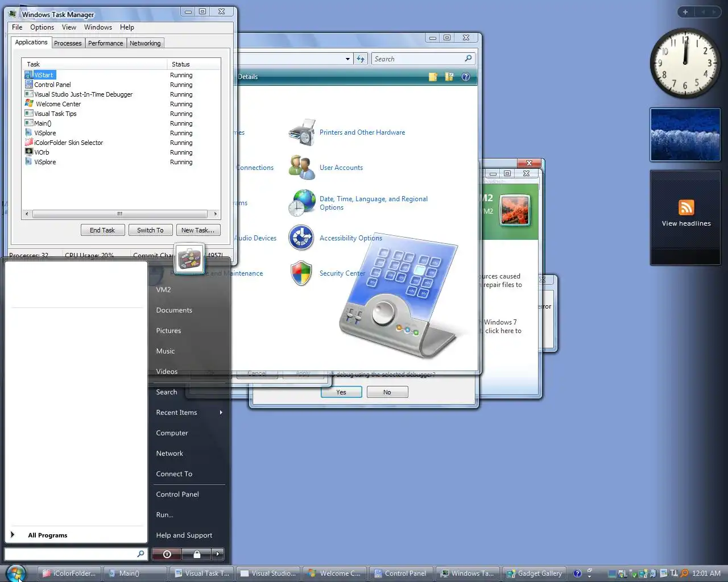Click the Start orb button
The image size is (728, 582).
coord(15,572)
